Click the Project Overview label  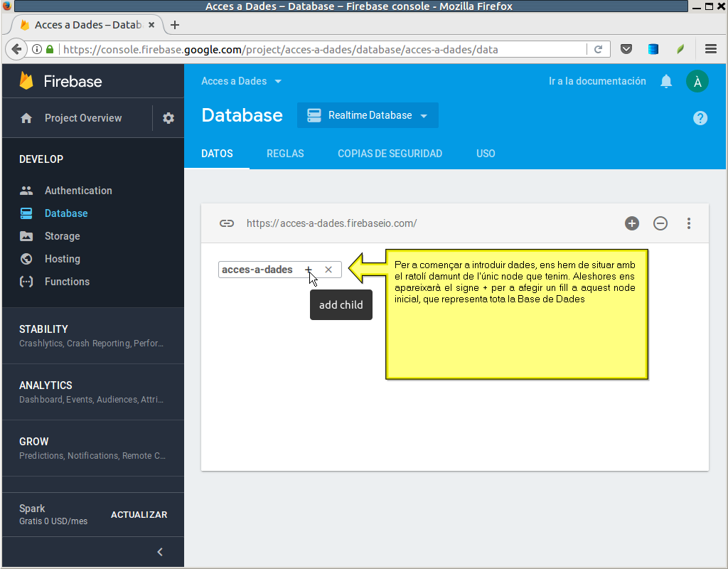tap(83, 118)
